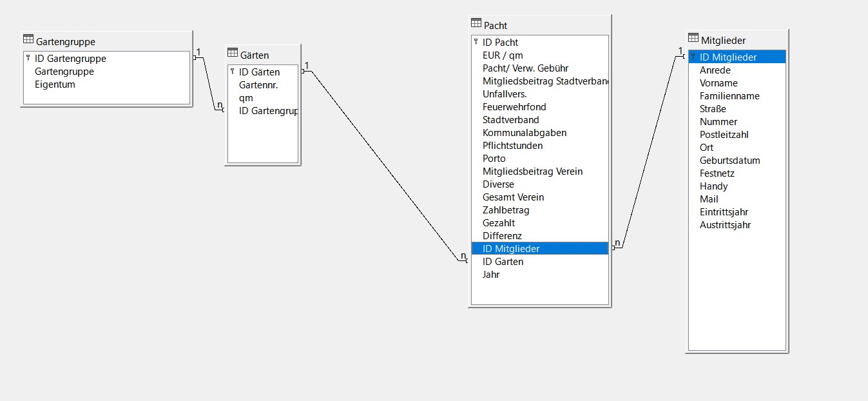Image resolution: width=868 pixels, height=401 pixels.
Task: Select the highlighted ID Mitglieder field in Pacht
Action: point(540,248)
